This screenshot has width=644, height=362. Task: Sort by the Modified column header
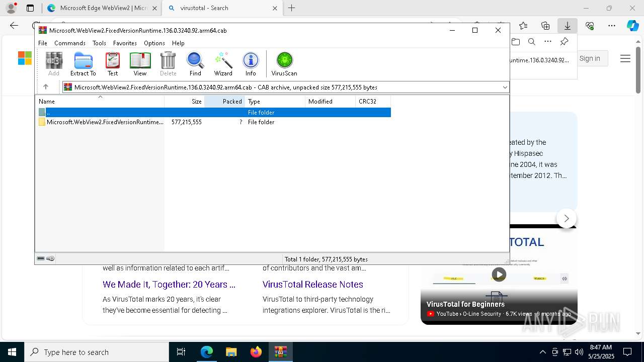330,101
